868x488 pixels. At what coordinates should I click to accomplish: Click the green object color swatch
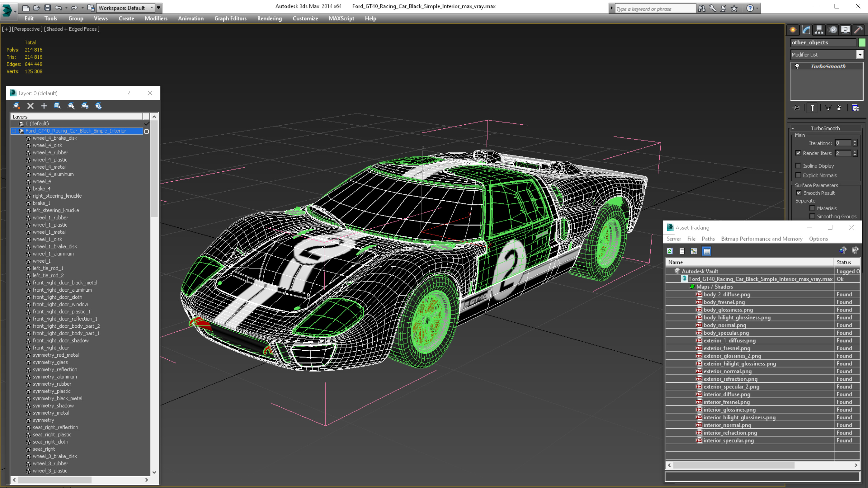(x=862, y=42)
